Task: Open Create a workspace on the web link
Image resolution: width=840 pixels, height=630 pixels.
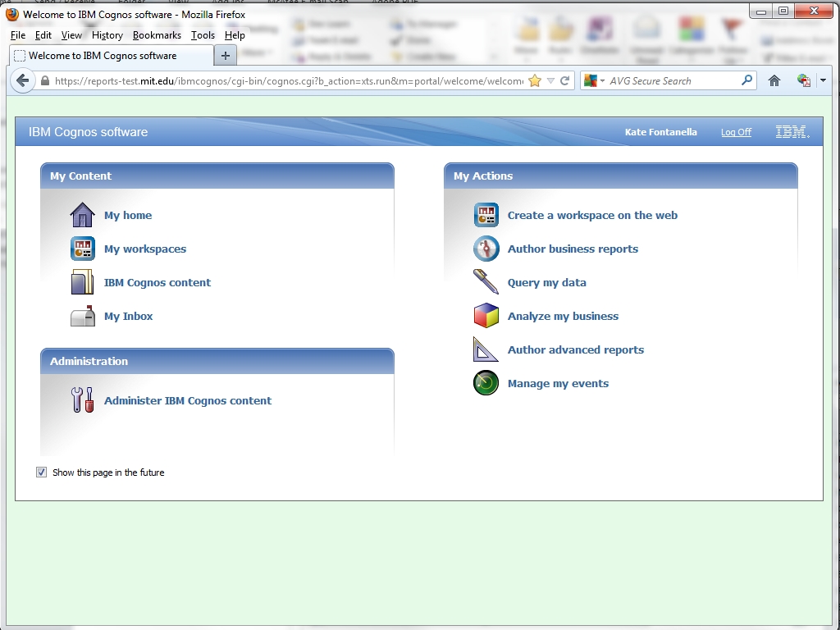Action: (x=592, y=216)
